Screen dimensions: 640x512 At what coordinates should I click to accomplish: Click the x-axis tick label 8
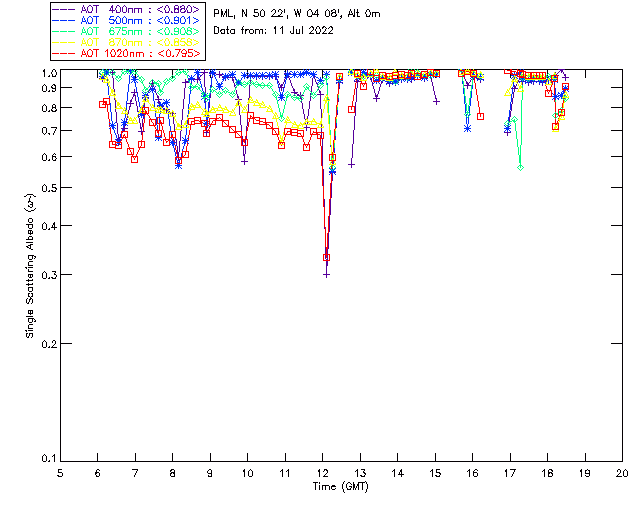tap(173, 474)
